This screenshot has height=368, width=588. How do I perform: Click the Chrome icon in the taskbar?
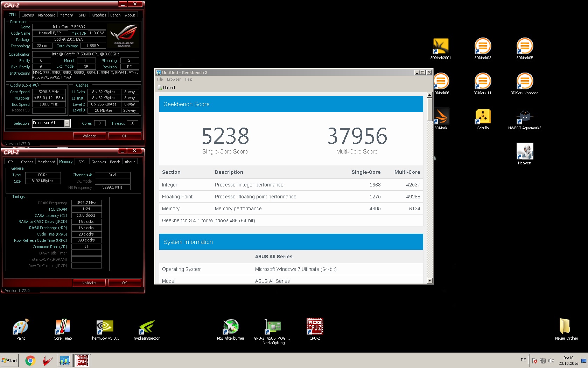pos(30,361)
